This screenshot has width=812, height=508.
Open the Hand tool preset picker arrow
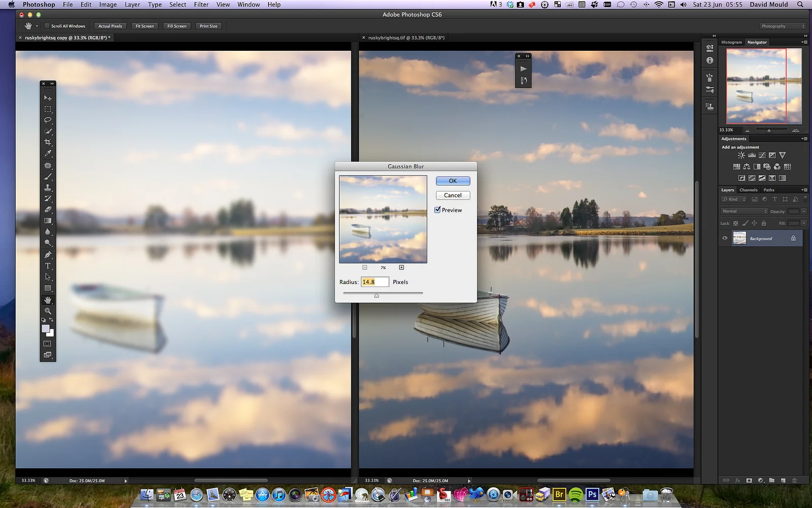[37, 26]
